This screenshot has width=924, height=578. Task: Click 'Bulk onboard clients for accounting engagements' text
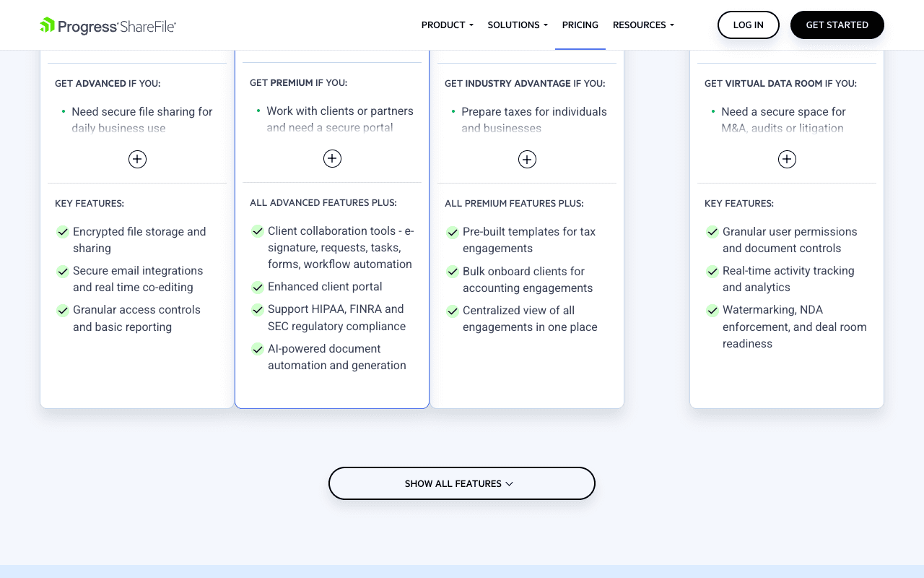528,280
